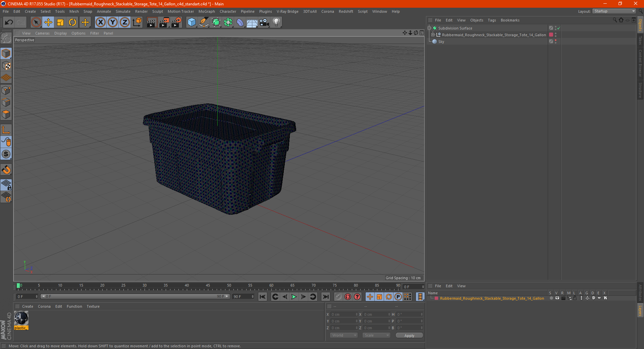Activate the Move tool in top toolbar
The width and height of the screenshot is (644, 349).
pos(48,22)
